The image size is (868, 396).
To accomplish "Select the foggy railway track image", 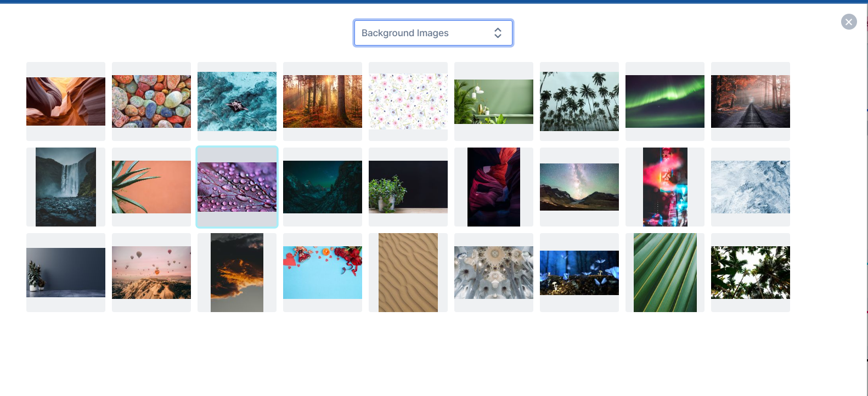I will pos(751,101).
